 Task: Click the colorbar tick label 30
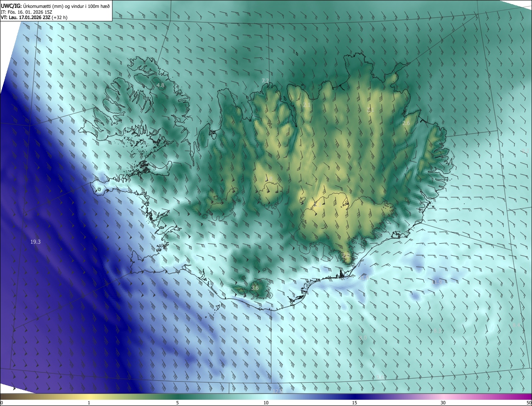[x=443, y=403]
